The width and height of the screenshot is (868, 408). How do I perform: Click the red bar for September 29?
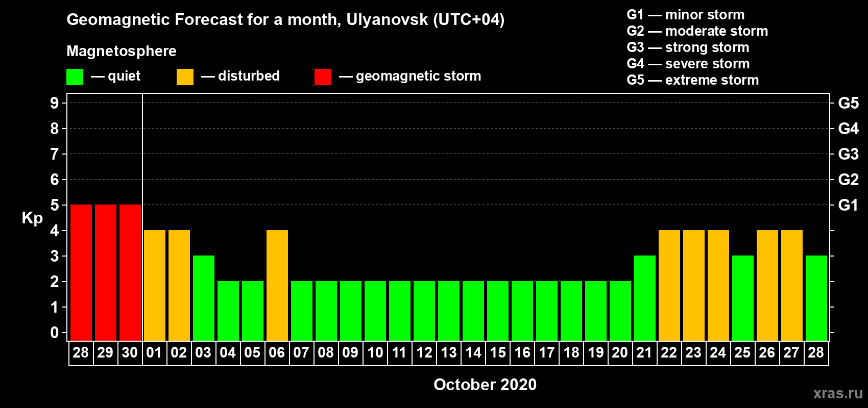(106, 272)
